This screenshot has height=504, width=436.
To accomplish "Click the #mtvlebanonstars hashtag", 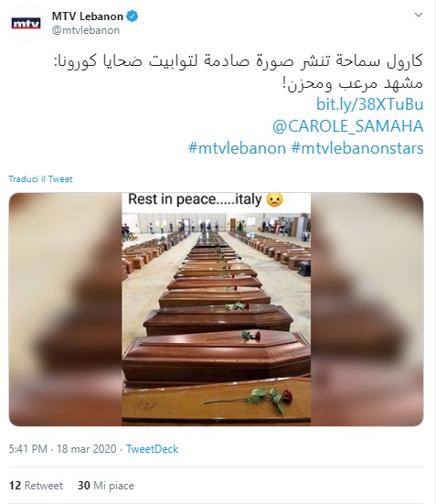I will [x=357, y=148].
